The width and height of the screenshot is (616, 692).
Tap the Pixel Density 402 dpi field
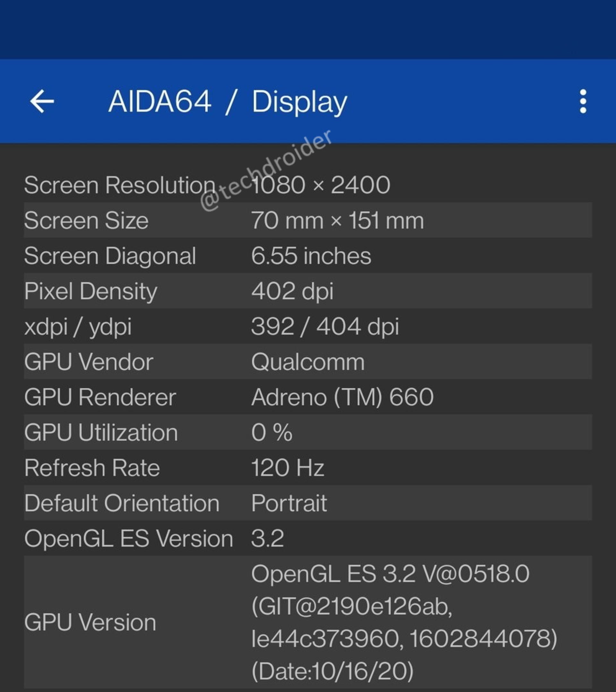tap(308, 291)
